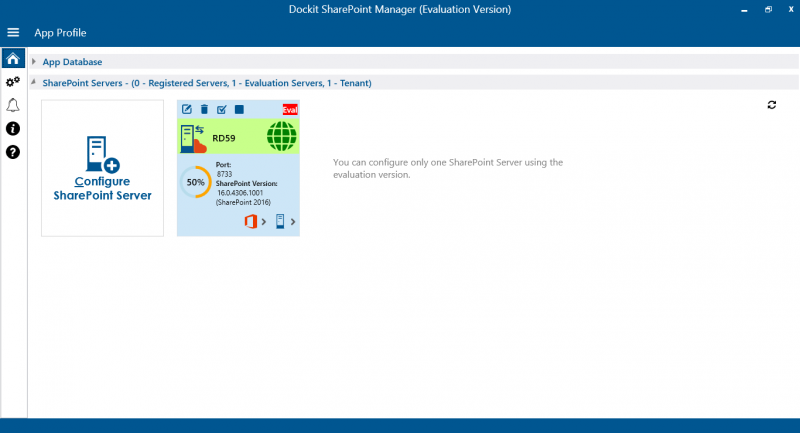This screenshot has height=433, width=800.
Task: Close the Dockit window
Action: pos(791,9)
